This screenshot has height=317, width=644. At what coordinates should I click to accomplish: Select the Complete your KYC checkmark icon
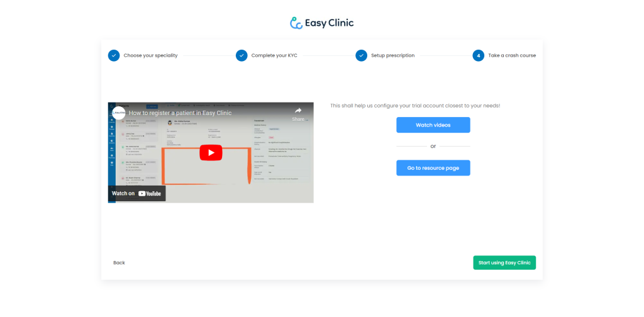coord(241,55)
